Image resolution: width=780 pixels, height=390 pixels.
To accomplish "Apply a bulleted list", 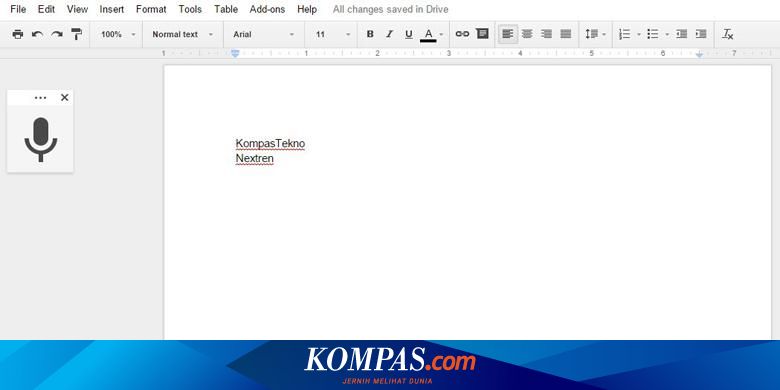I will [x=653, y=34].
